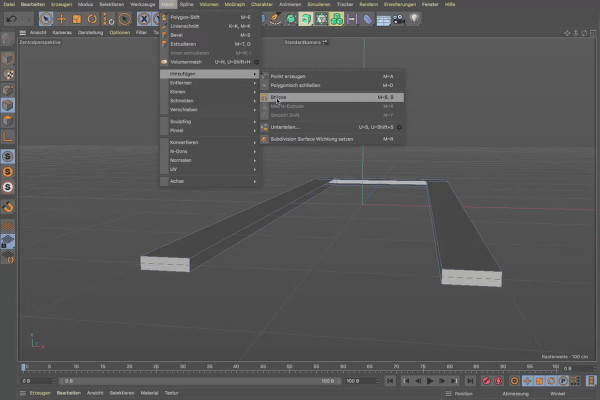Expand the Konvertieren submenu
This screenshot has height=400, width=600.
coord(210,142)
